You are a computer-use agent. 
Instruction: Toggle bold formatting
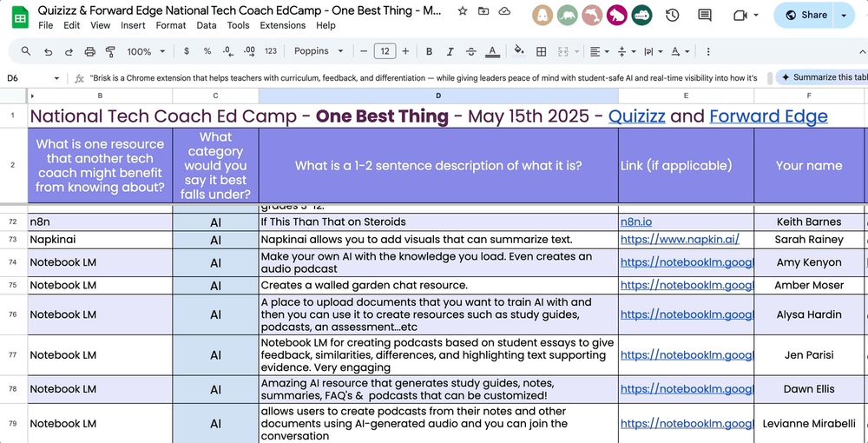tap(429, 51)
